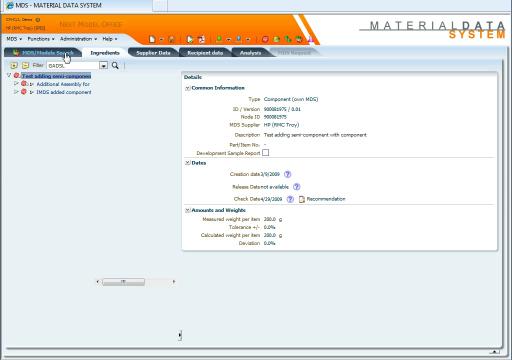Select the Ingredients tab
Image resolution: width=512 pixels, height=360 pixels.
tap(105, 53)
